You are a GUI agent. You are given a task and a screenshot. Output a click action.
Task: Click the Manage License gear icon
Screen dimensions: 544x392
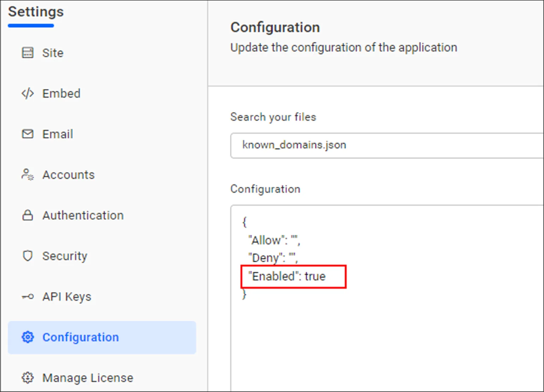click(28, 378)
